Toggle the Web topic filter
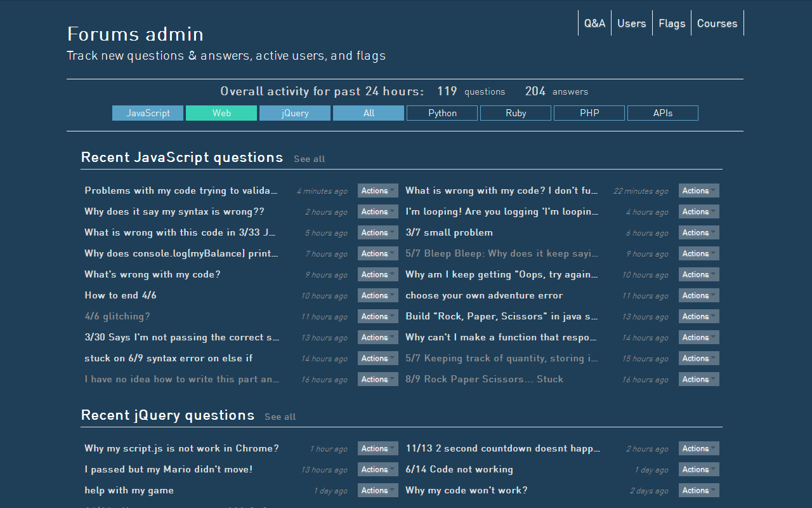Viewport: 812px width, 508px height. (x=221, y=112)
